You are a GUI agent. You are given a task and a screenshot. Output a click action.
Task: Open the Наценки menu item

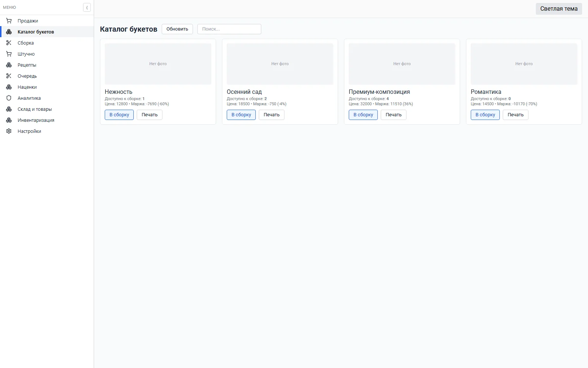[47, 87]
